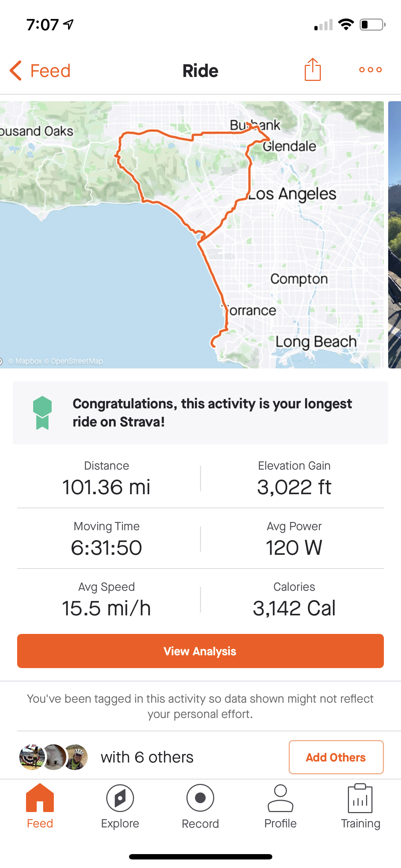Open the ride route map

click(x=192, y=234)
